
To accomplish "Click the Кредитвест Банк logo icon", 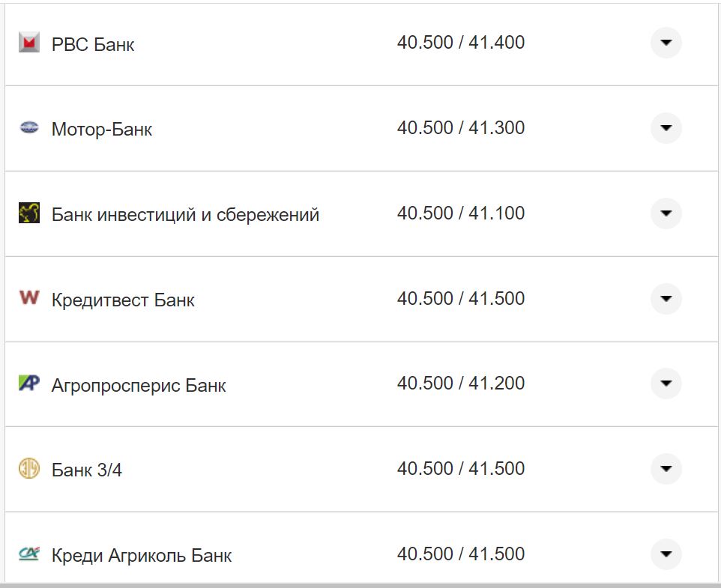I will 28,298.
